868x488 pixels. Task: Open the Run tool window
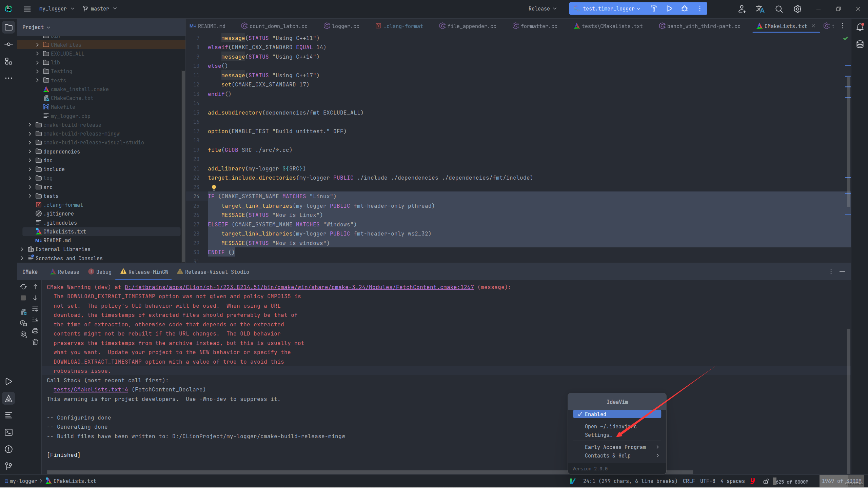point(9,382)
